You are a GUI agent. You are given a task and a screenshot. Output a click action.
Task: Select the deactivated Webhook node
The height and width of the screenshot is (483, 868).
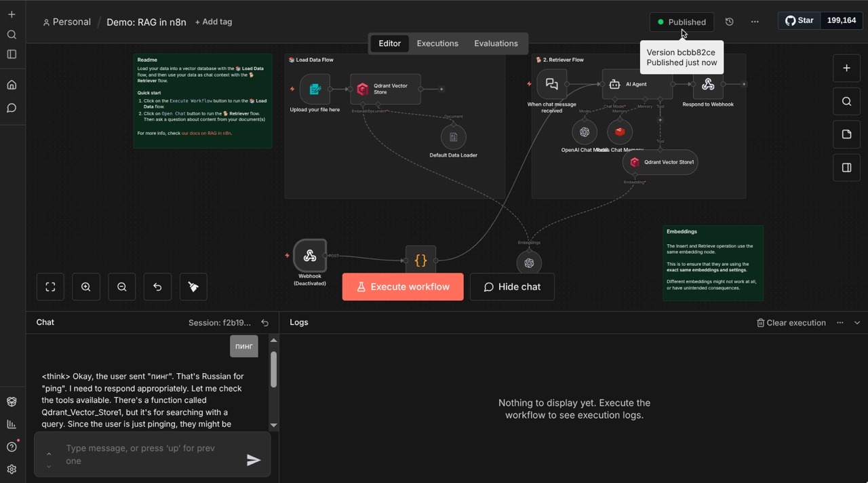(310, 256)
